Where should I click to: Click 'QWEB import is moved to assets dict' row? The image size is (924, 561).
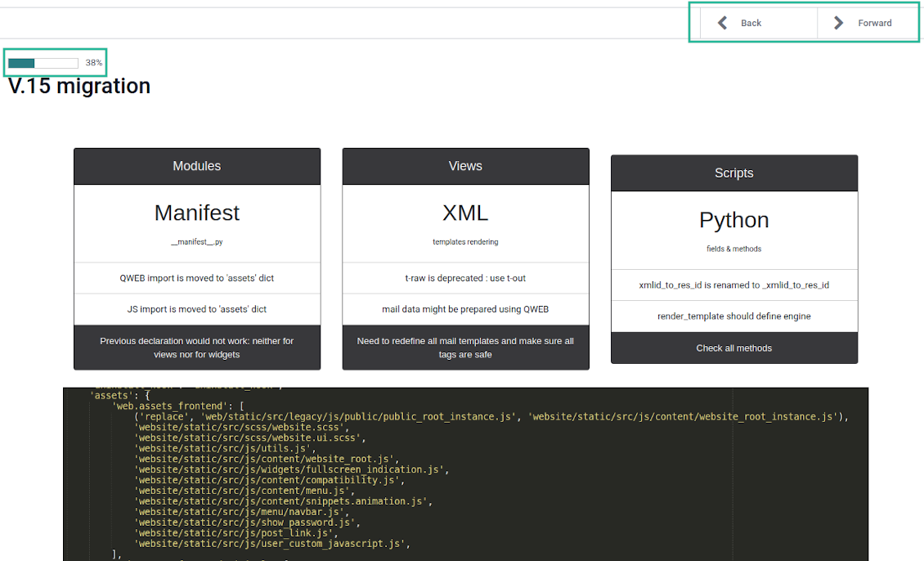coord(197,278)
